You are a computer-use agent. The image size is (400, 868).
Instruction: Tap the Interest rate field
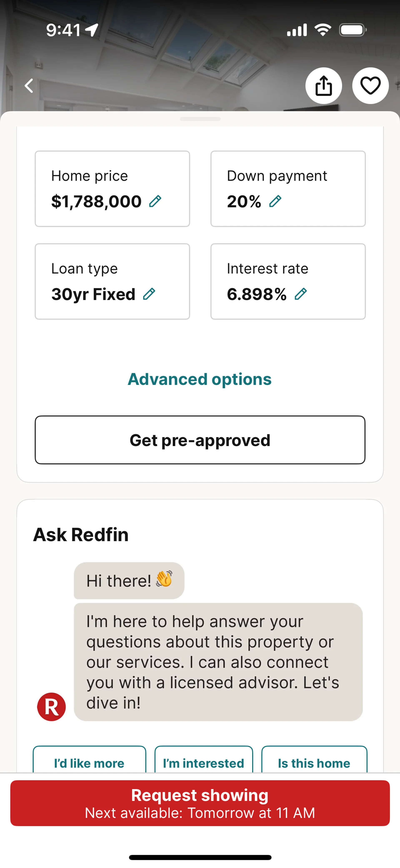(x=288, y=281)
